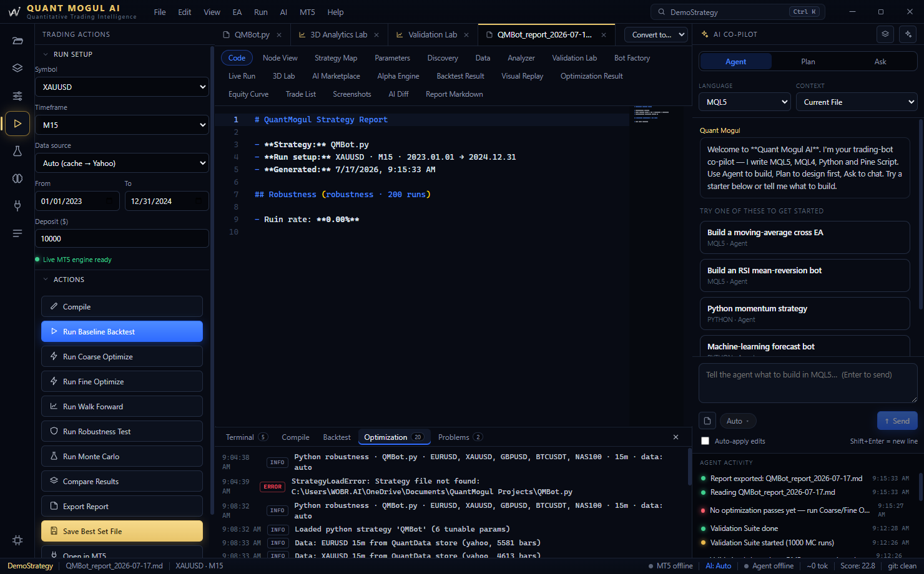
Task: Close the Validation Lab tab
Action: [466, 35]
